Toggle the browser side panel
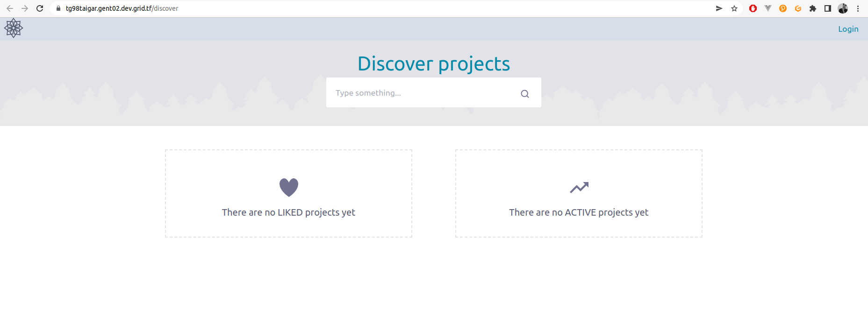The image size is (868, 330). coord(828,8)
